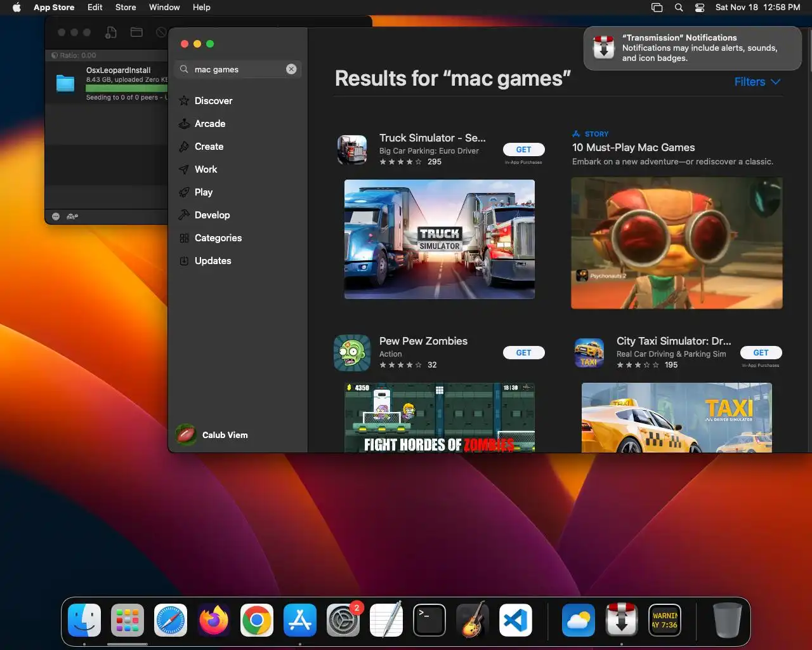Image resolution: width=812 pixels, height=650 pixels.
Task: Clear the search field with the X button
Action: pyautogui.click(x=291, y=69)
